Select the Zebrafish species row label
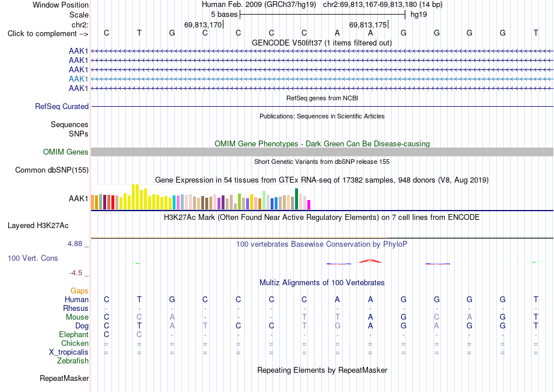Viewport: 554px width, 392px height. 73,361
